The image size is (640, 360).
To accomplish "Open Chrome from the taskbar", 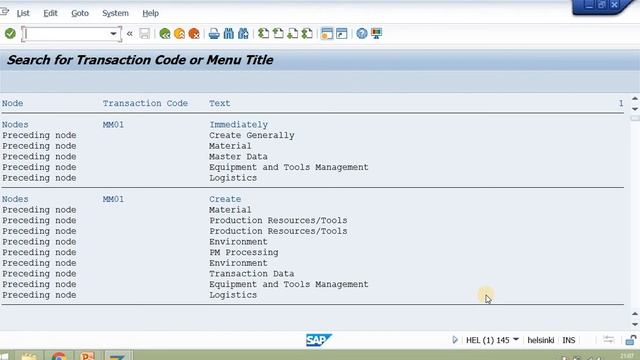I will tap(58, 356).
